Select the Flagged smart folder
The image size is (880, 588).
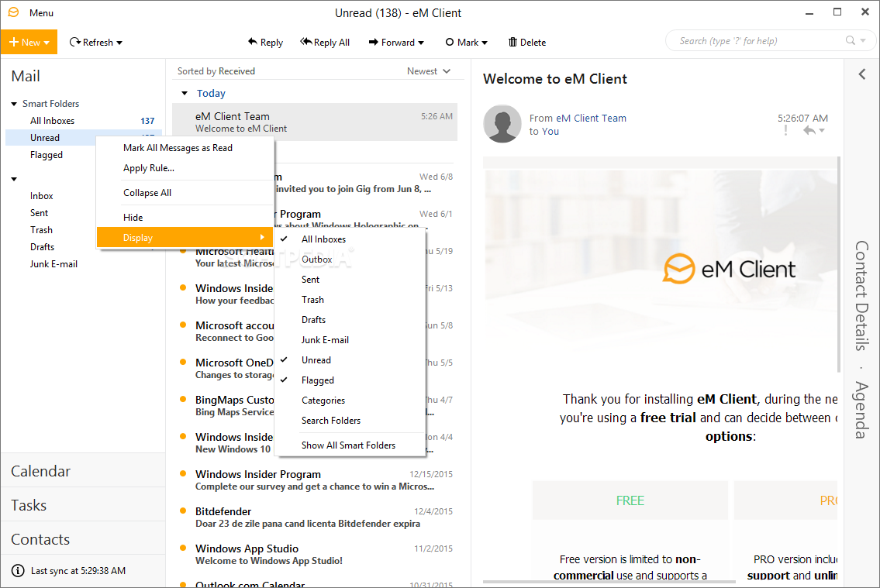(x=46, y=155)
